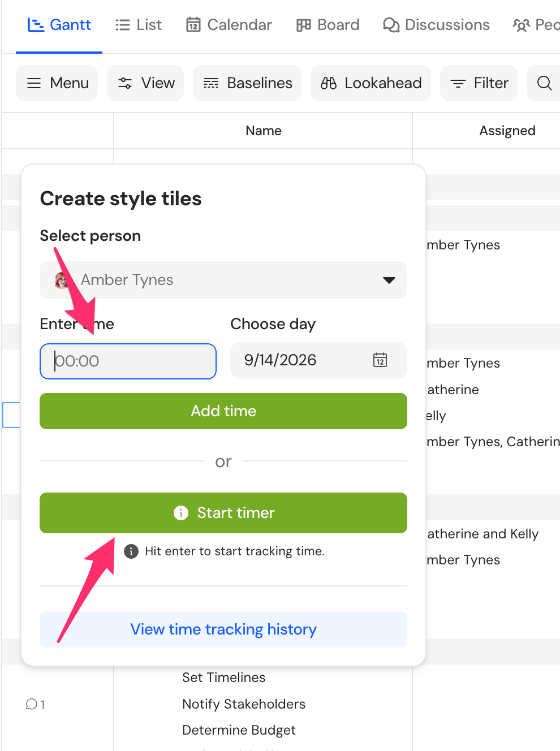Click the info icon beside Hit enter hint
560x751 pixels.
point(131,551)
